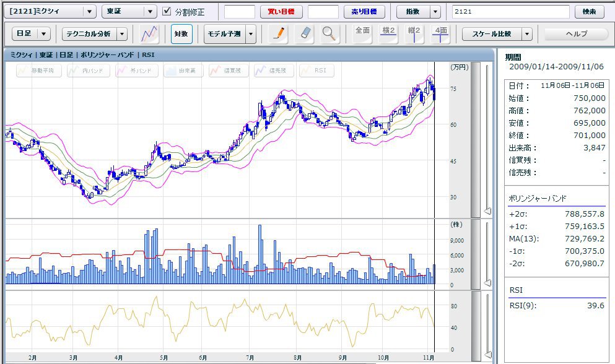Choose the 4面 four-panel layout
Image resolution: width=615 pixels, height=364 pixels.
[440, 34]
